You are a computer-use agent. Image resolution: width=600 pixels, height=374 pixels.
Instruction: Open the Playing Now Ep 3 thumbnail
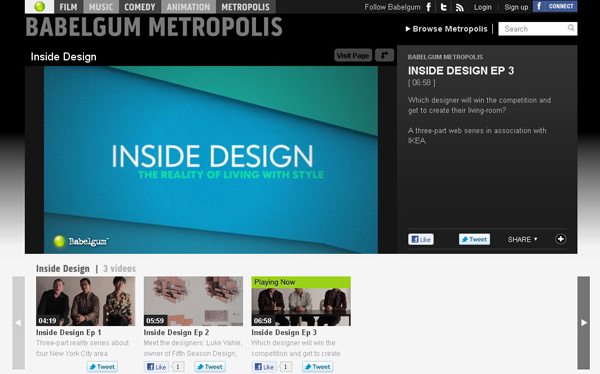(x=301, y=301)
